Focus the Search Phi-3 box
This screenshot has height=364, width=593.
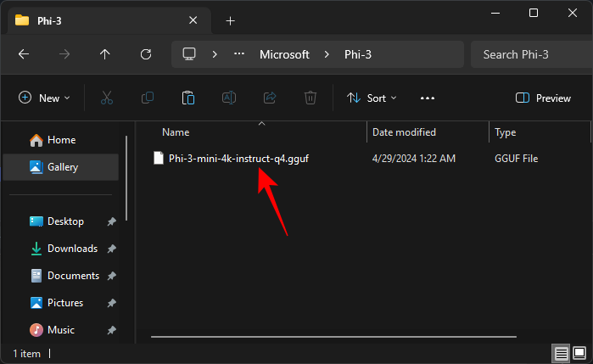531,54
